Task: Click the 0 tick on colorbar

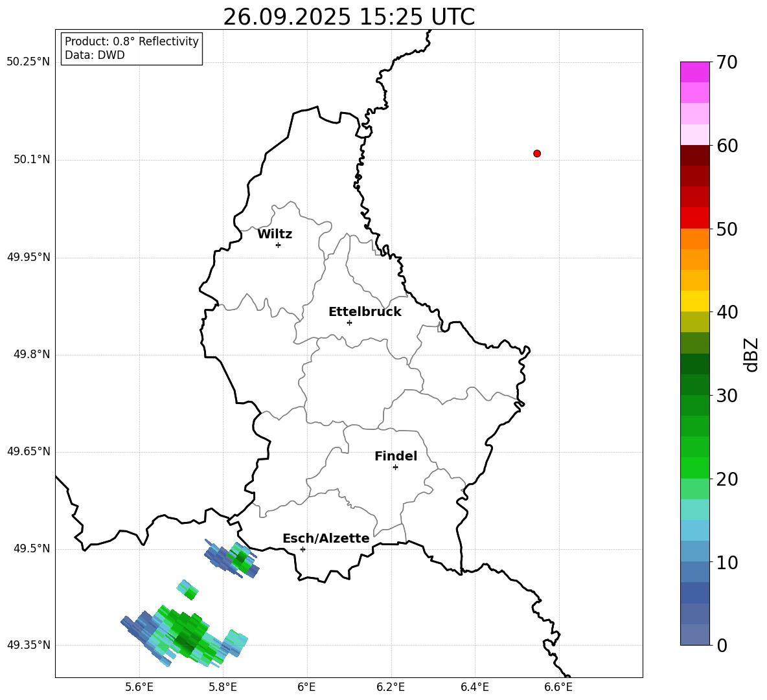Action: click(722, 646)
